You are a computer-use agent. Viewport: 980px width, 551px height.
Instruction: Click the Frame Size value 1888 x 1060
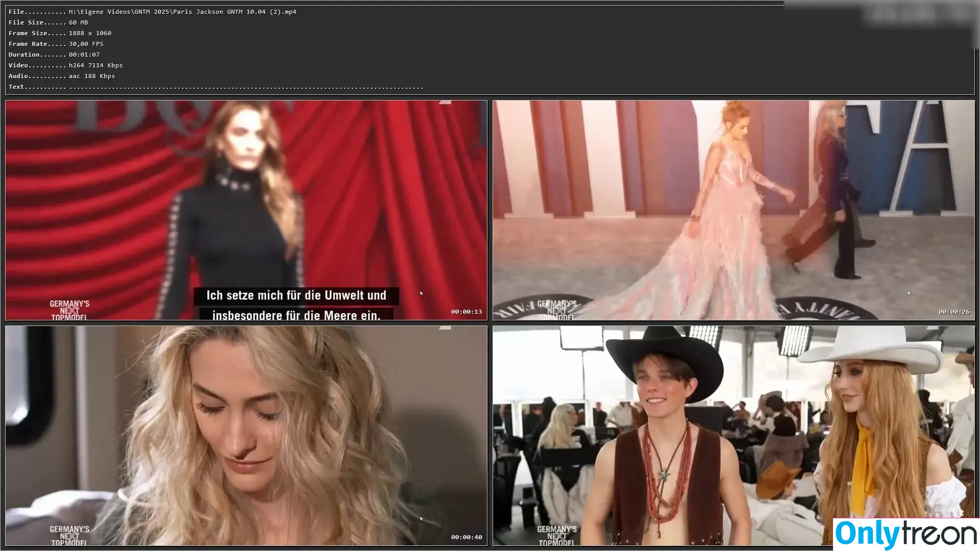(90, 33)
